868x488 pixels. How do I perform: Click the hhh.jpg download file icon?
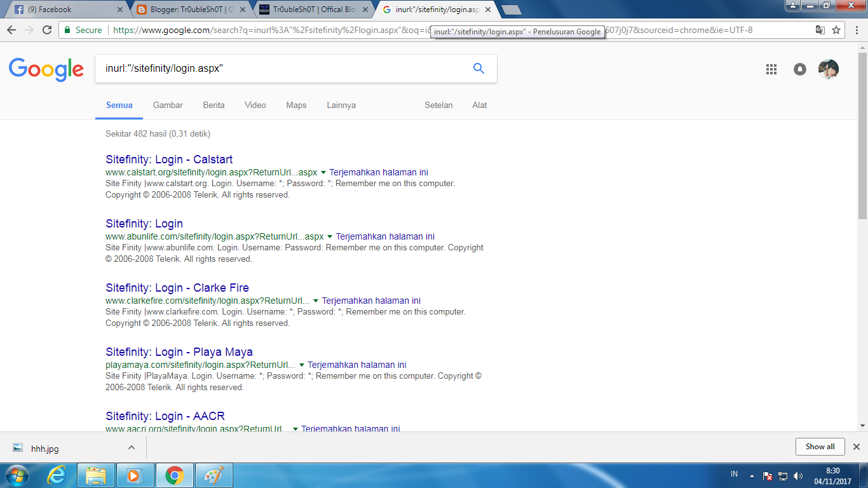(18, 448)
